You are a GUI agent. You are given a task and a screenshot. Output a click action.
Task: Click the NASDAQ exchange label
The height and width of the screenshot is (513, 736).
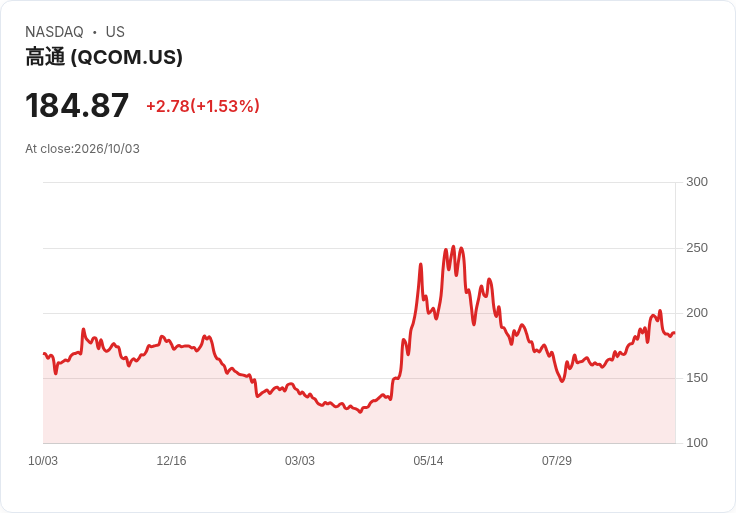[x=54, y=32]
